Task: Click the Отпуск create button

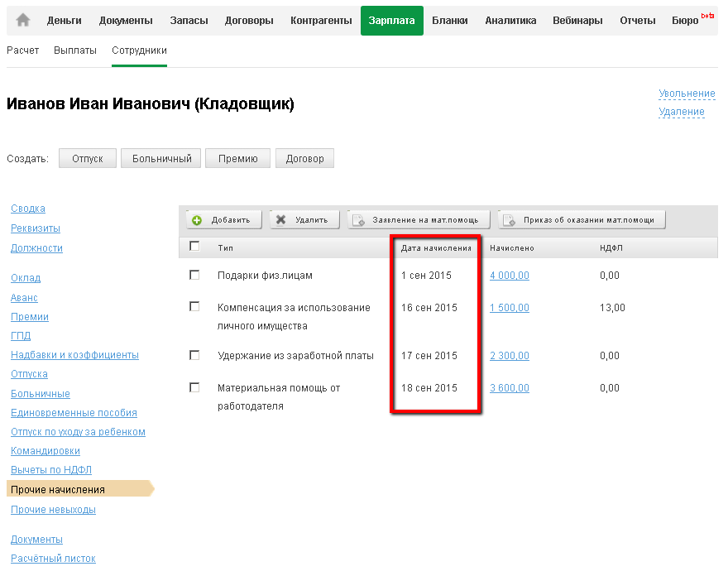Action: 87,158
